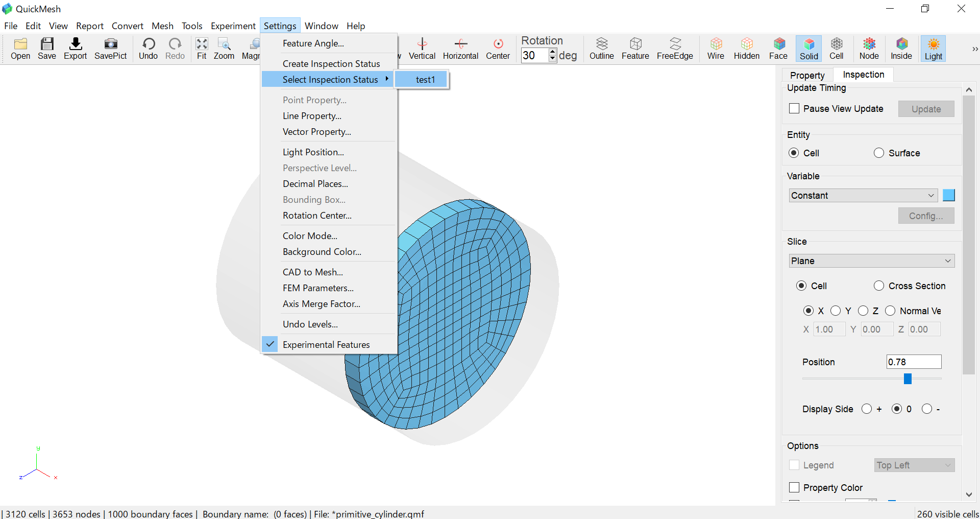Select the Z axis slice radio button

pos(863,311)
